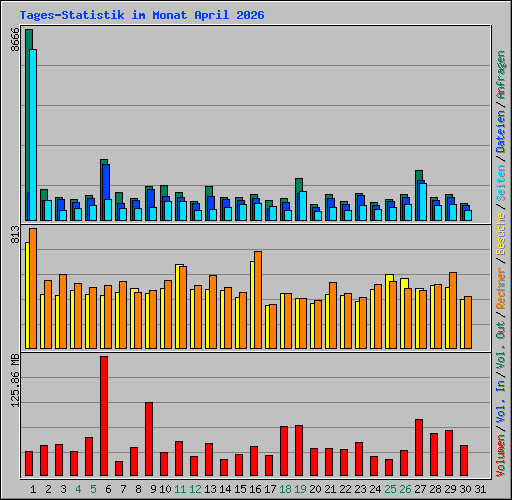Click day label 12 on the x-axis

[195, 489]
